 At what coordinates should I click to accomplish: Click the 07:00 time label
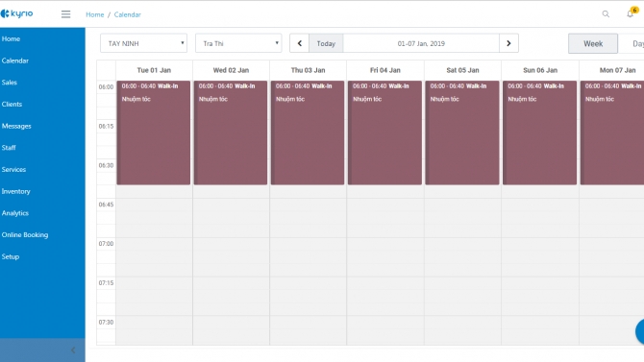point(106,243)
